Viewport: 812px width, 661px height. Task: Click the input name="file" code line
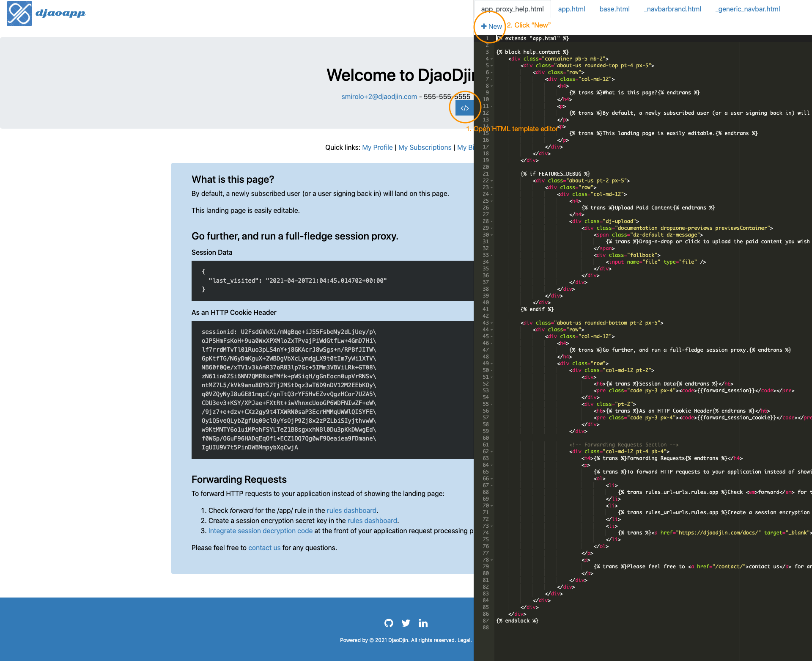click(656, 262)
